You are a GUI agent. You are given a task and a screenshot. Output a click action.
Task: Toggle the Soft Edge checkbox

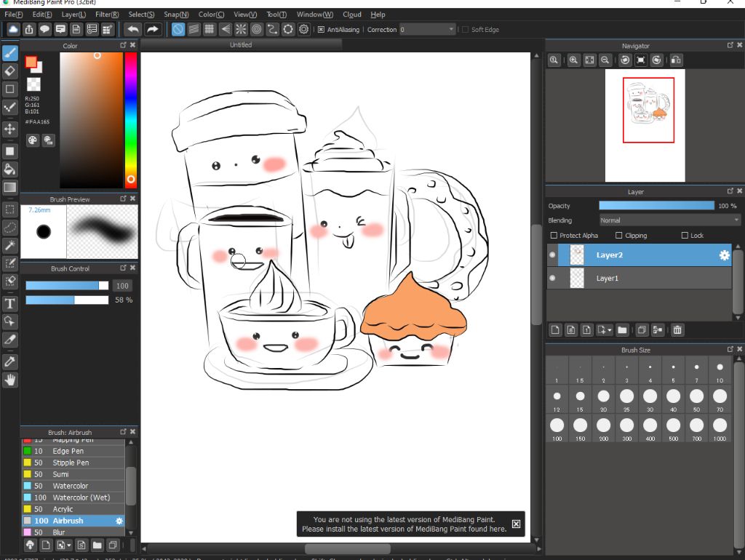coord(465,29)
